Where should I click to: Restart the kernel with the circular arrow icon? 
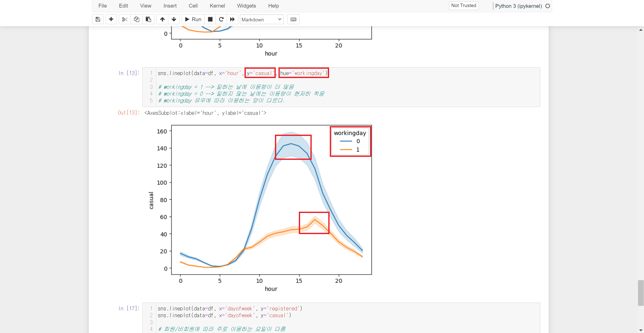pyautogui.click(x=221, y=19)
